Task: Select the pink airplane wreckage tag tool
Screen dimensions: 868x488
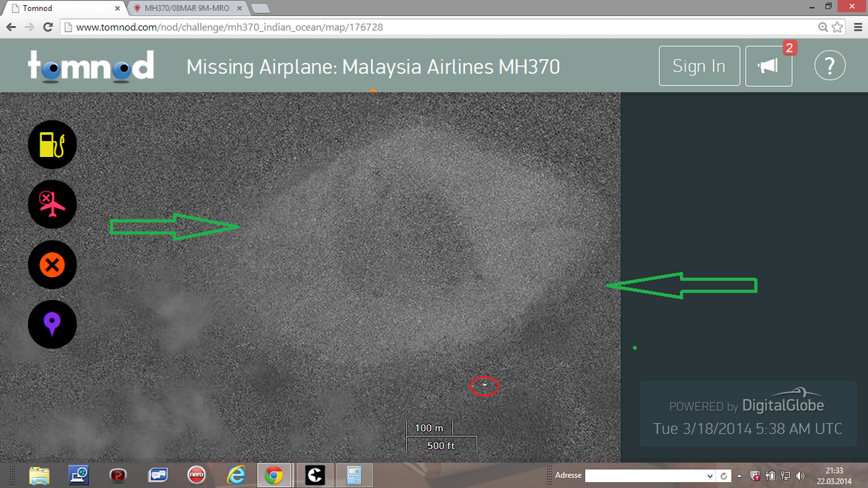Action: click(52, 205)
